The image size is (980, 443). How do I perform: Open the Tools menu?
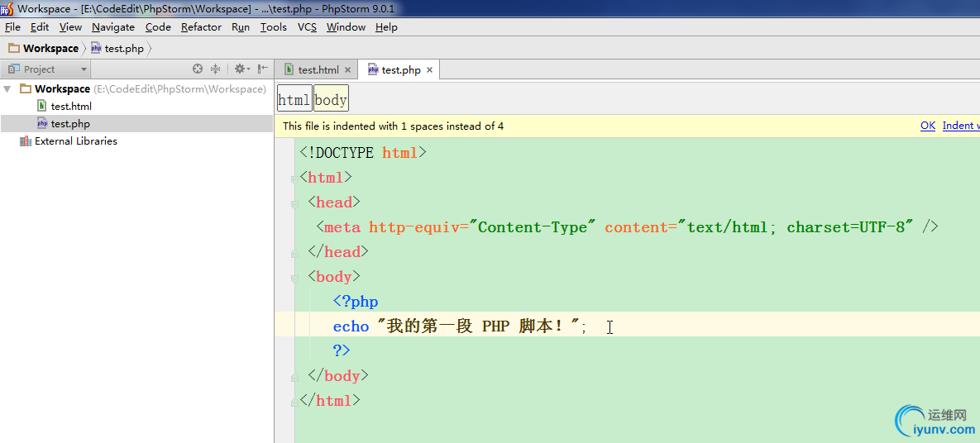point(274,27)
